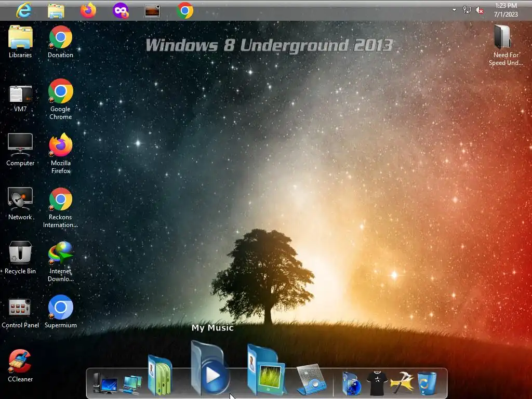This screenshot has width=532, height=399.
Task: Open Internet Explorer from the top taskbar
Action: [x=24, y=10]
